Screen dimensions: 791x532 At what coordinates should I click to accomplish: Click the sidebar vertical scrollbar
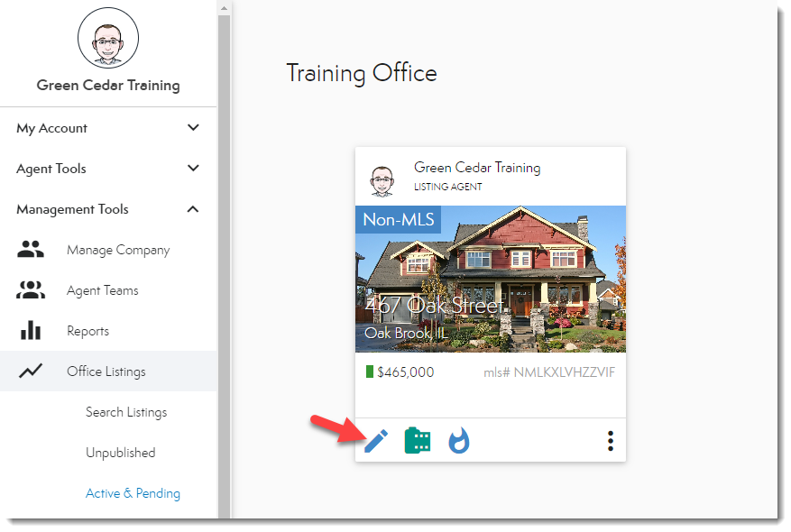pyautogui.click(x=224, y=266)
